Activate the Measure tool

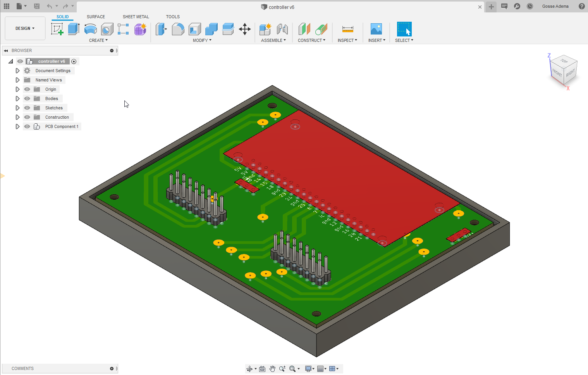tap(347, 29)
